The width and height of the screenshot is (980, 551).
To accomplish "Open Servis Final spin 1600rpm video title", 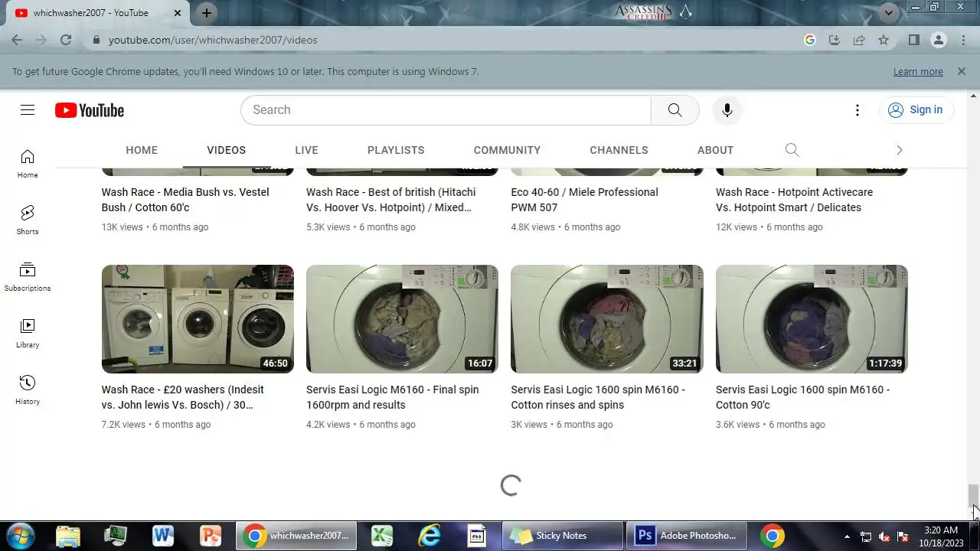I will pos(392,397).
